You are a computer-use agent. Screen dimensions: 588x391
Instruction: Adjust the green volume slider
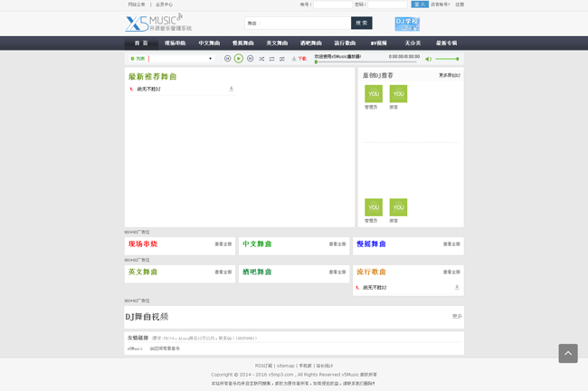pos(447,59)
